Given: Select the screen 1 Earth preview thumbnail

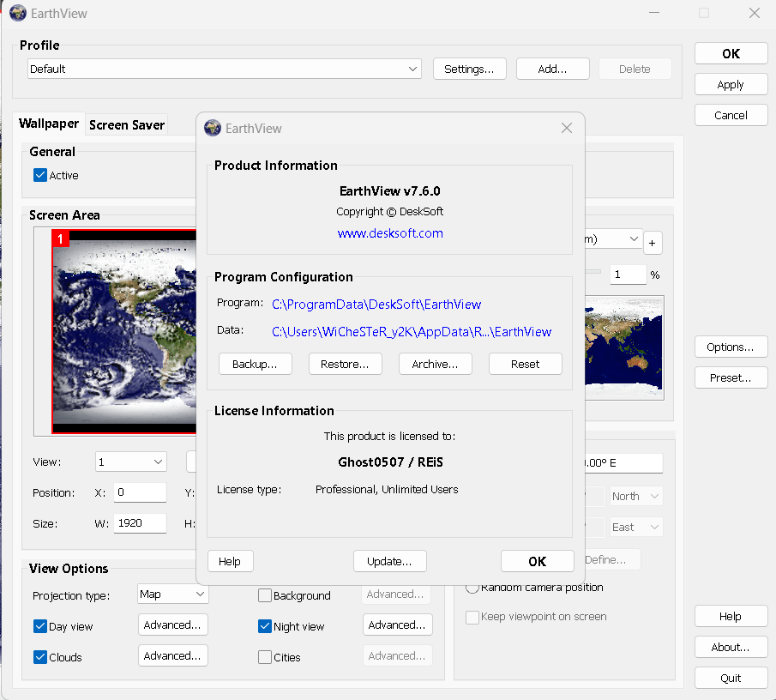Looking at the screenshot, I should point(124,332).
